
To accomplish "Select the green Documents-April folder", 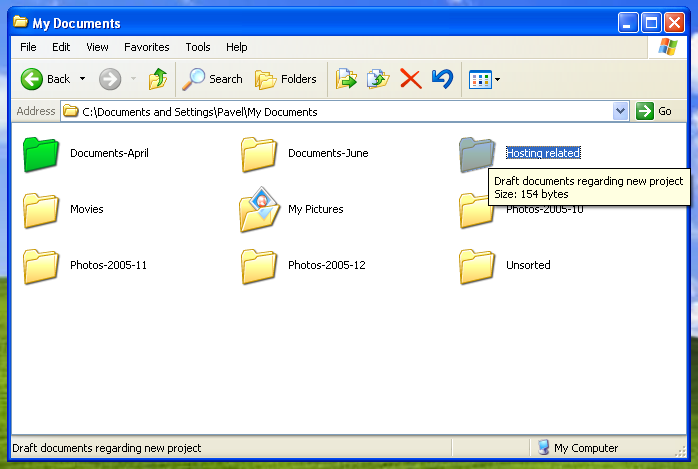I will pyautogui.click(x=41, y=154).
